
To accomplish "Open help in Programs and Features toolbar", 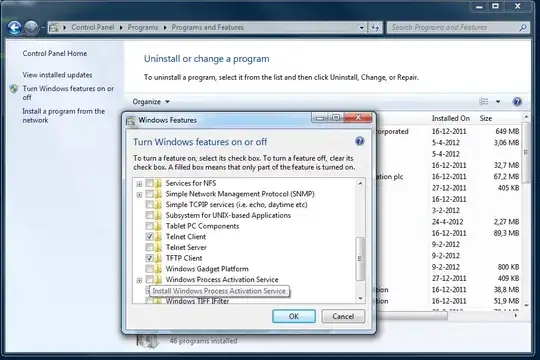I will coord(517,102).
